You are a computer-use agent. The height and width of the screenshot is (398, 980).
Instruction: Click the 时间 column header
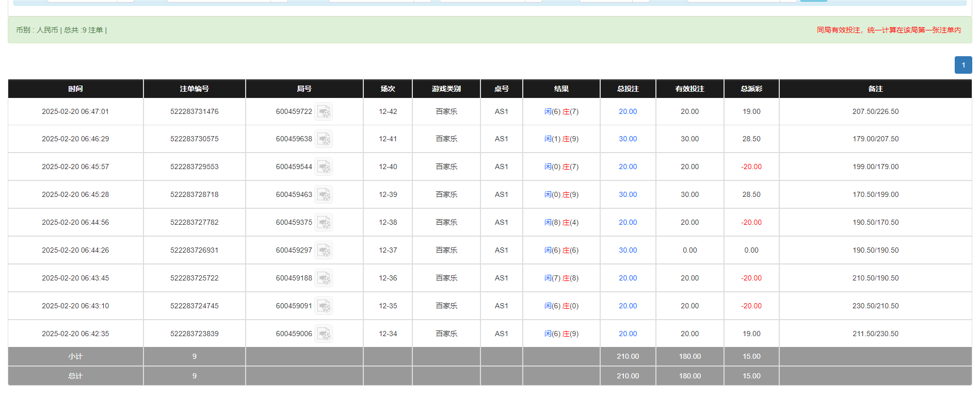pos(75,89)
